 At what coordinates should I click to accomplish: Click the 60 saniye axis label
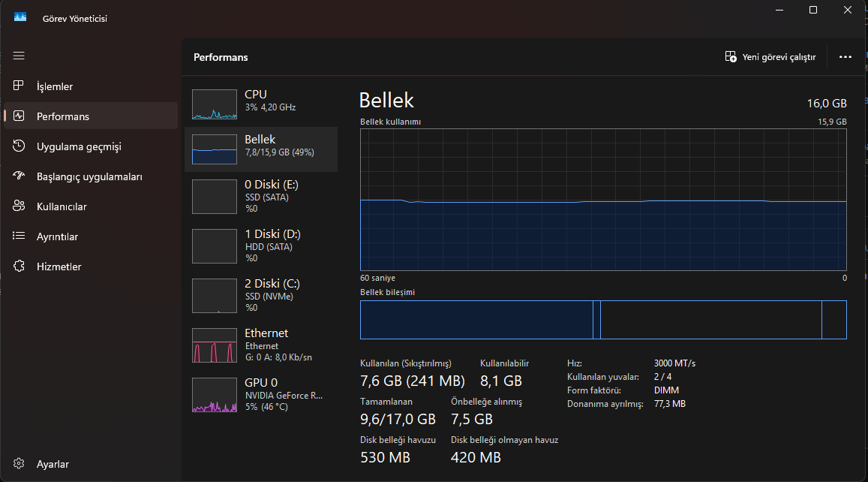coord(377,278)
